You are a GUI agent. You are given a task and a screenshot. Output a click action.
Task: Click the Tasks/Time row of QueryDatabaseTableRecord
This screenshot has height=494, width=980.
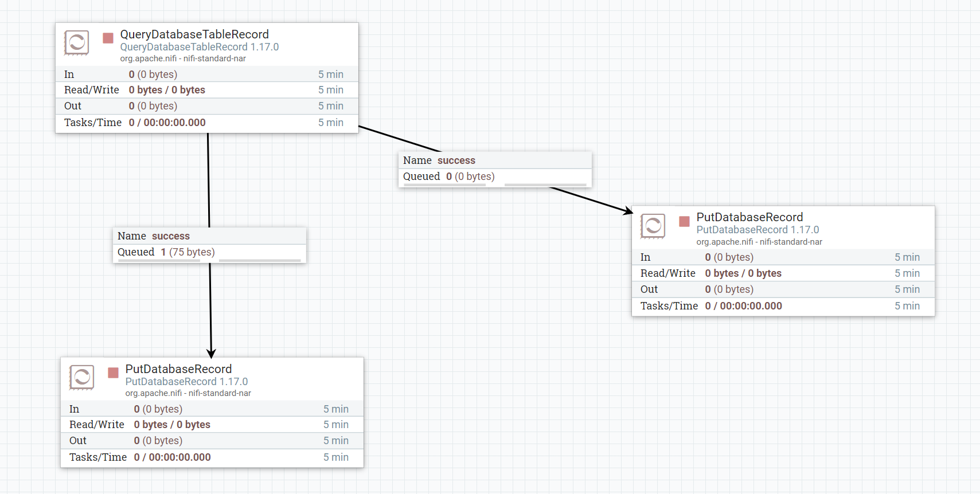(x=206, y=123)
